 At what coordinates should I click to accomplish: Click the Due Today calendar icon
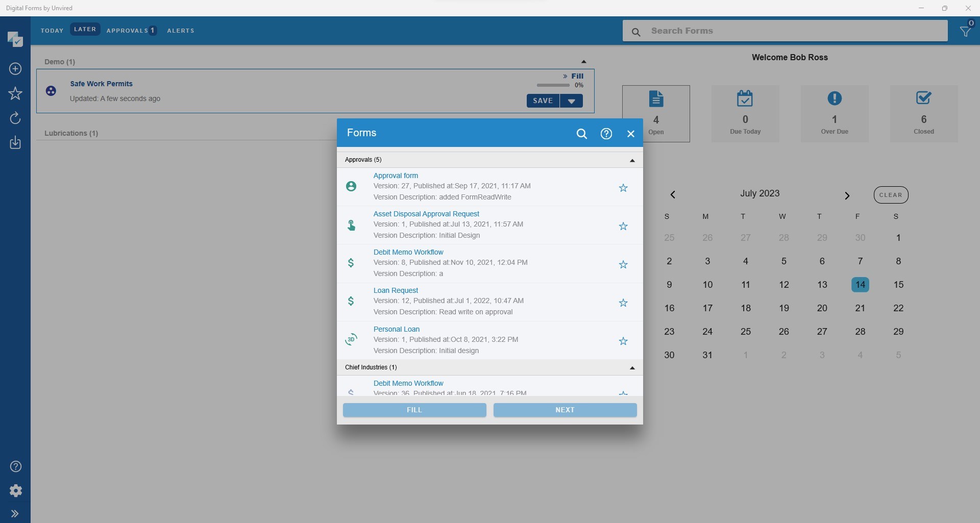coord(745,98)
